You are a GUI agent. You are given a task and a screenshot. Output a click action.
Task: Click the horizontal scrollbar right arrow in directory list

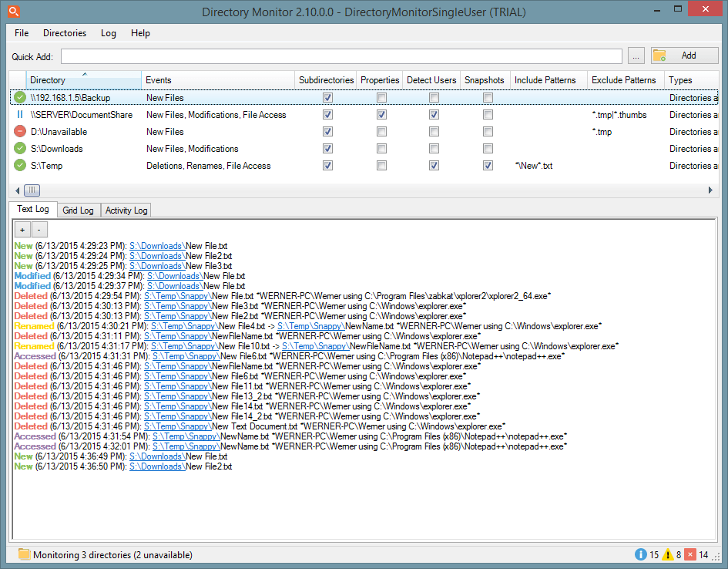coord(710,190)
